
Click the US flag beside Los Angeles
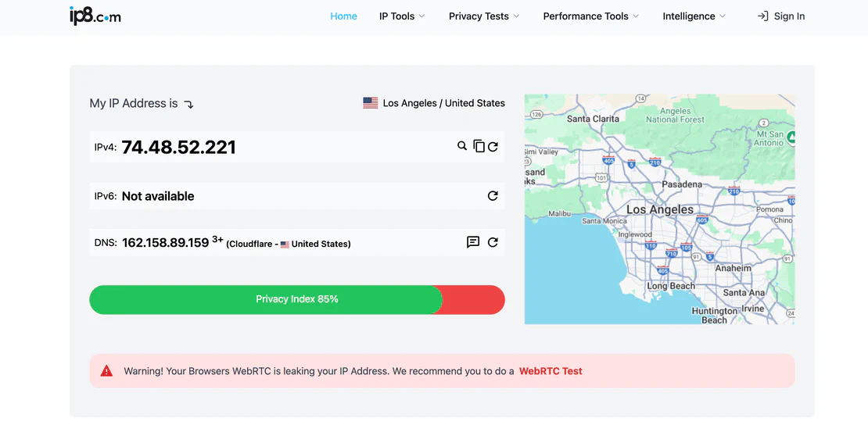point(371,103)
